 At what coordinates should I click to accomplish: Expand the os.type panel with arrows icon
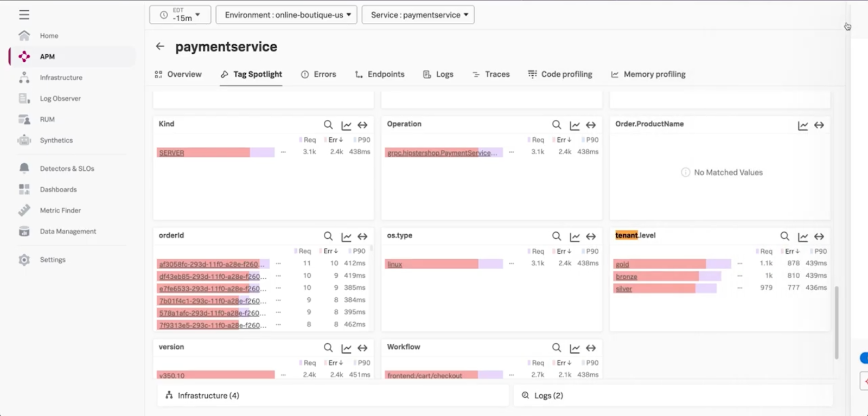point(591,236)
